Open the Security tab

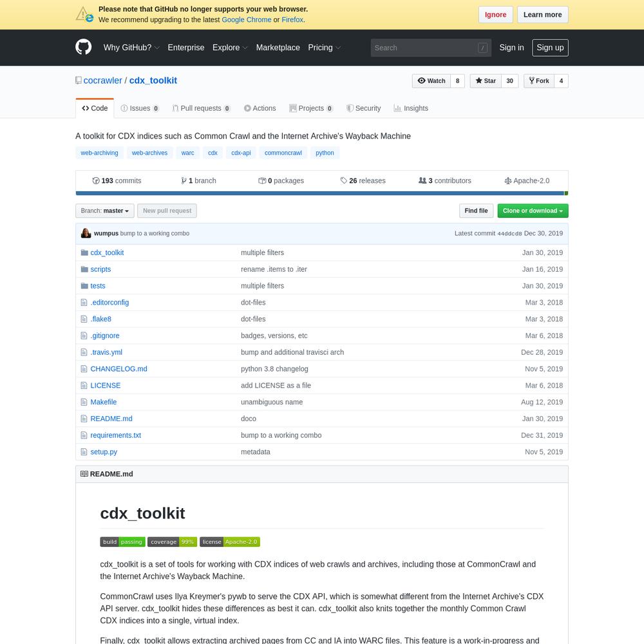363,108
